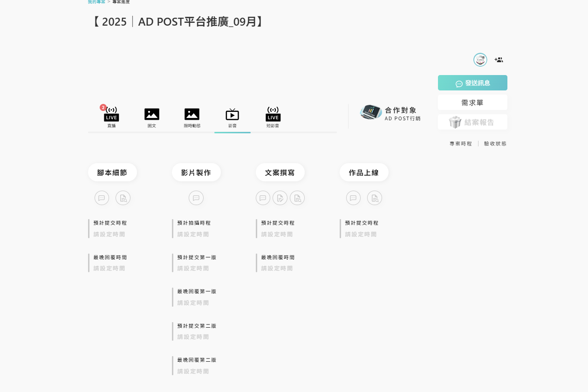
Task: Open document review icon under 文案撰寫
Action: (297, 198)
